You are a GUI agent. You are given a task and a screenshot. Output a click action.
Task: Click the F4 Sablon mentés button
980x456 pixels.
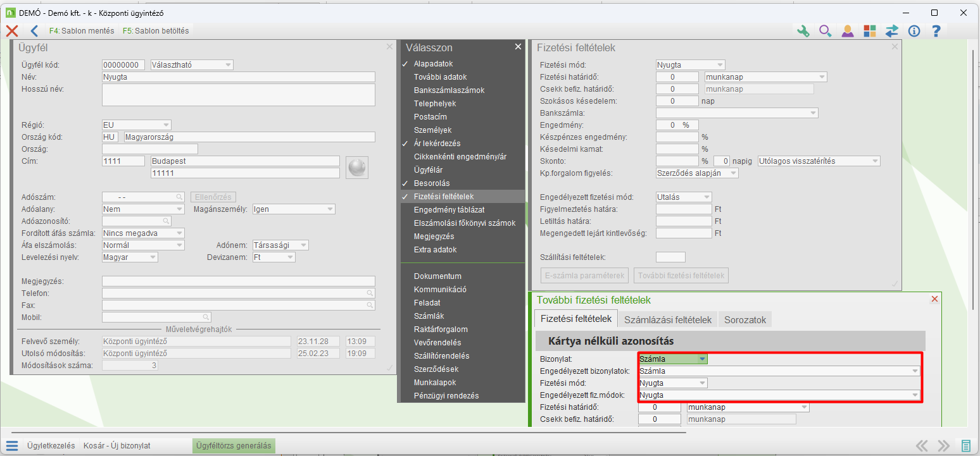tap(82, 30)
